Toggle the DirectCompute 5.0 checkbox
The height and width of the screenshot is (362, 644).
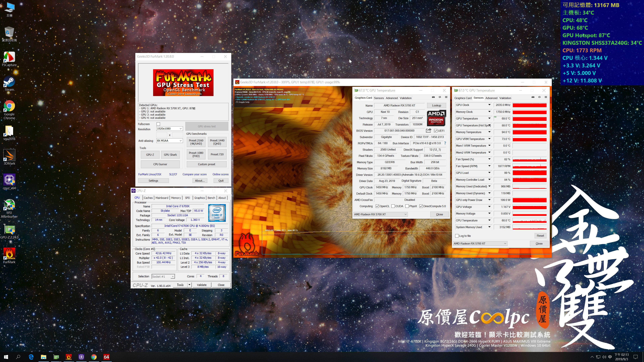pyautogui.click(x=421, y=206)
